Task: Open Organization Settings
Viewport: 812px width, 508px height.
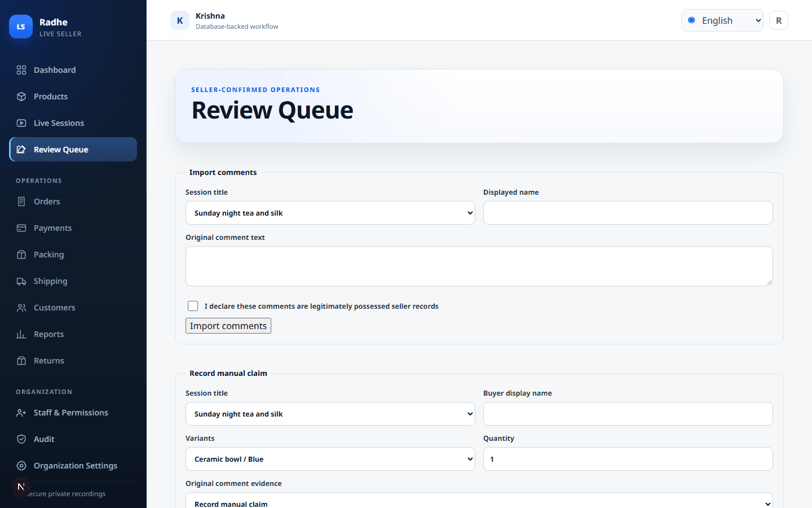Action: [x=73, y=466]
